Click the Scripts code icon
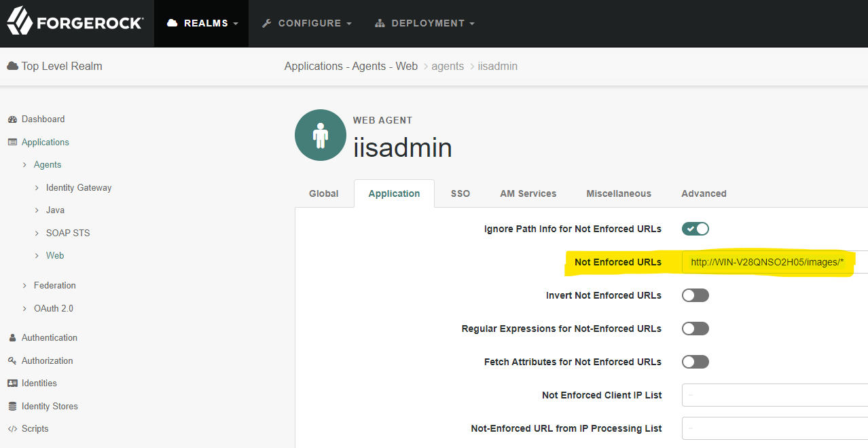 pos(12,429)
